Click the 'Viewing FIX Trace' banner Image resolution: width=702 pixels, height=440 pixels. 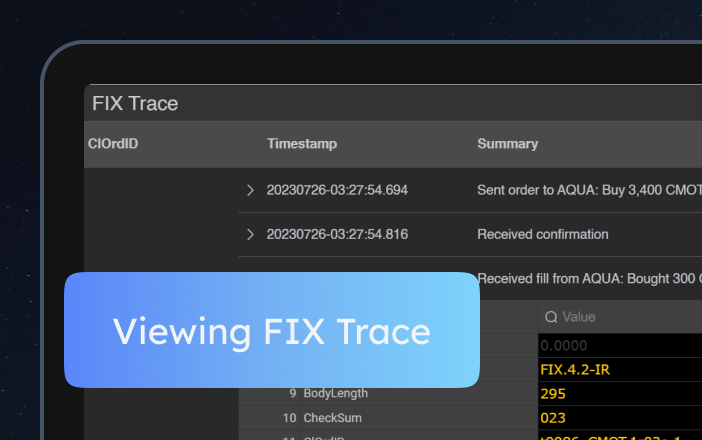(x=272, y=330)
